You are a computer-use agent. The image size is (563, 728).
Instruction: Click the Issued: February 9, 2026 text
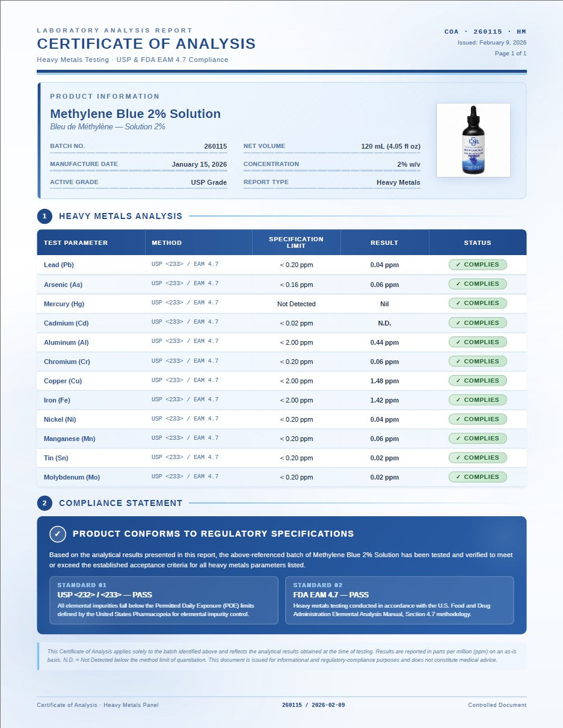coord(492,43)
